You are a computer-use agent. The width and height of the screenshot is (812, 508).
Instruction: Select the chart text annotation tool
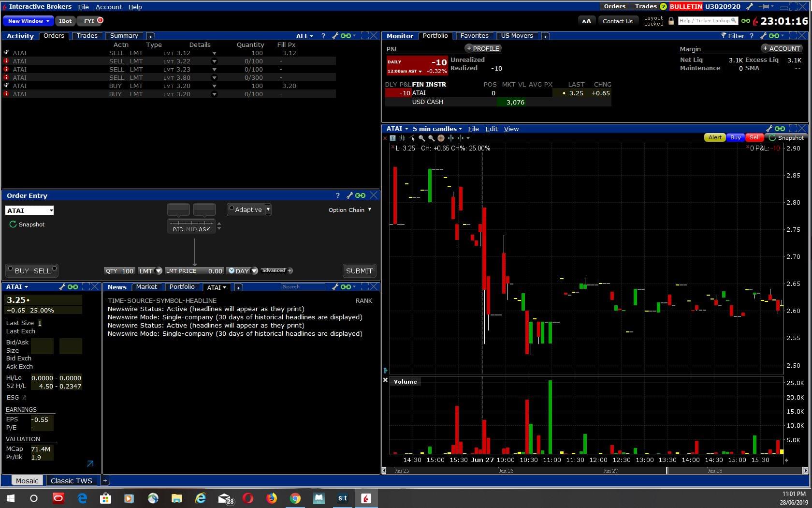coord(392,138)
